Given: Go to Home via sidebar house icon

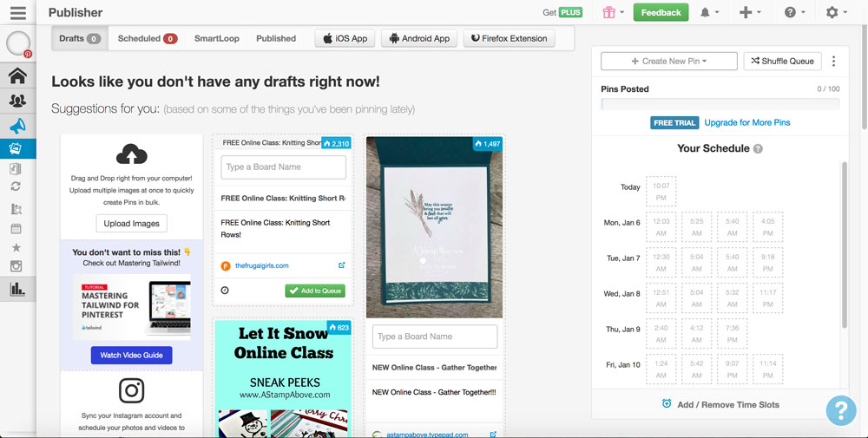Looking at the screenshot, I should tap(17, 75).
